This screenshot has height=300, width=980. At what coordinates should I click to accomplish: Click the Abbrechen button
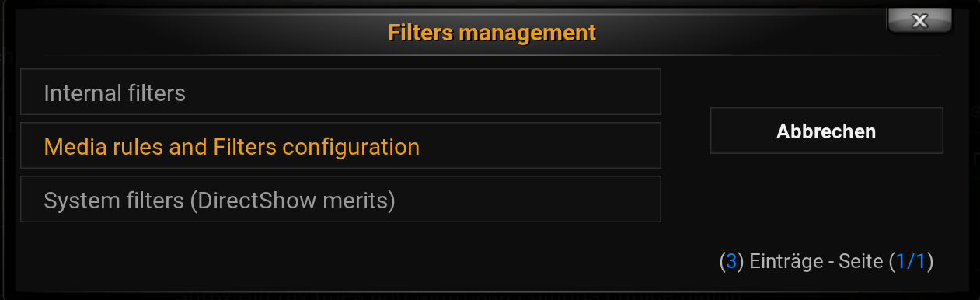point(826,131)
